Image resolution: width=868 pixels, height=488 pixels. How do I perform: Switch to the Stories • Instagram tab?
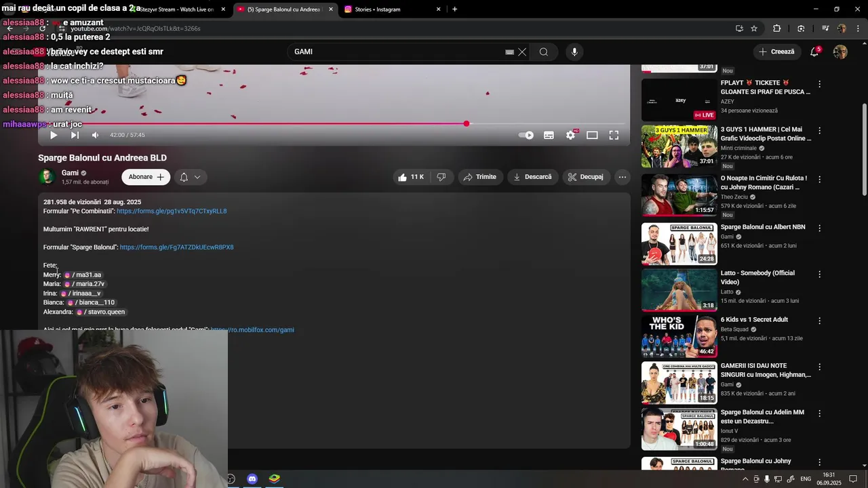(x=393, y=9)
